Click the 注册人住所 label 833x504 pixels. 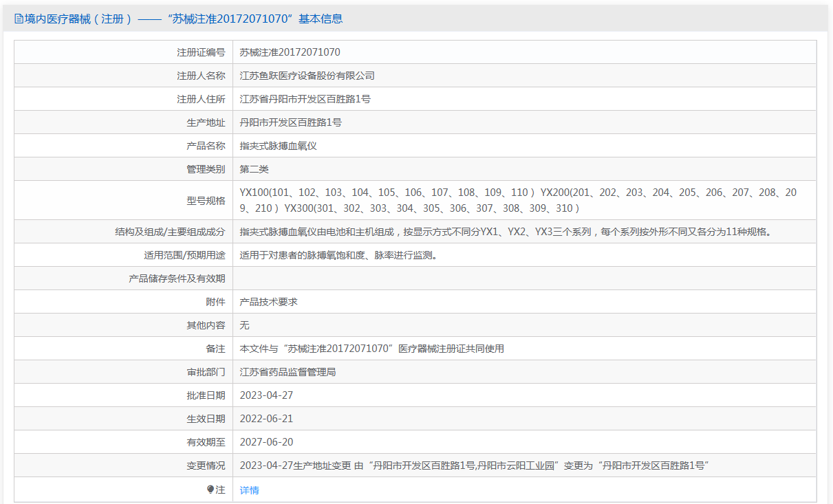point(201,99)
